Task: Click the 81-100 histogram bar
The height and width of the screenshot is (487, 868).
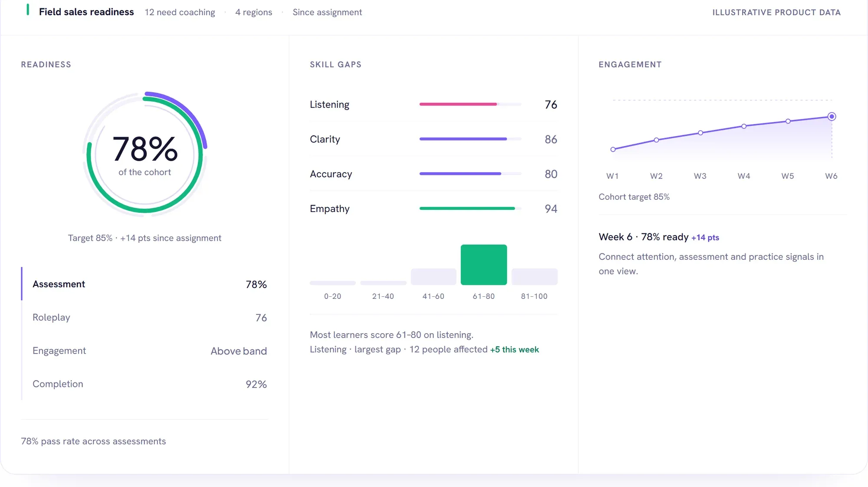Action: 534,277
